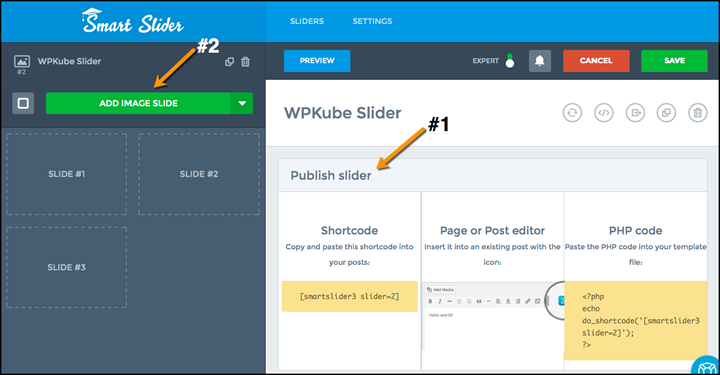Viewport: 720px width, 375px height.
Task: Click the help lifebuoy icon
Action: coord(706,366)
